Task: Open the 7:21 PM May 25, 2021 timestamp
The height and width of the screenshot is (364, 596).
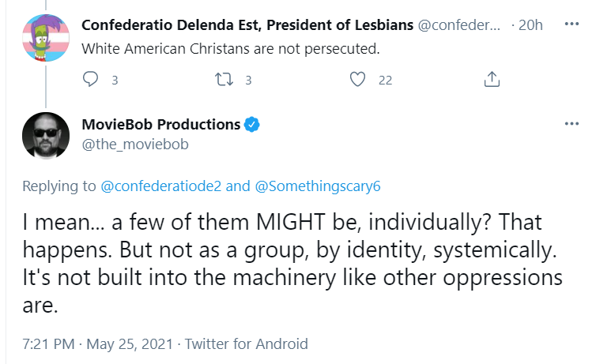Action: coord(98,344)
